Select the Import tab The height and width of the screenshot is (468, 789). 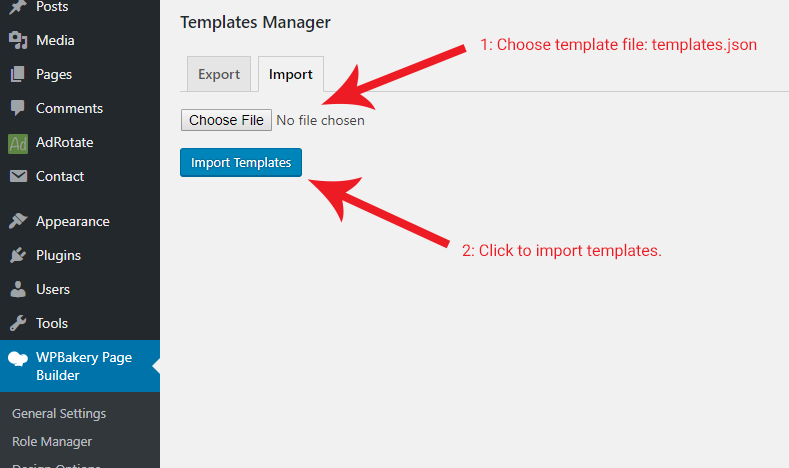291,74
